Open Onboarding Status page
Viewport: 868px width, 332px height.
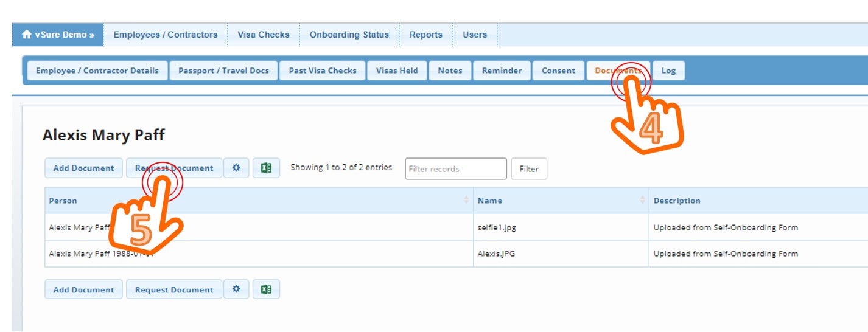click(349, 35)
